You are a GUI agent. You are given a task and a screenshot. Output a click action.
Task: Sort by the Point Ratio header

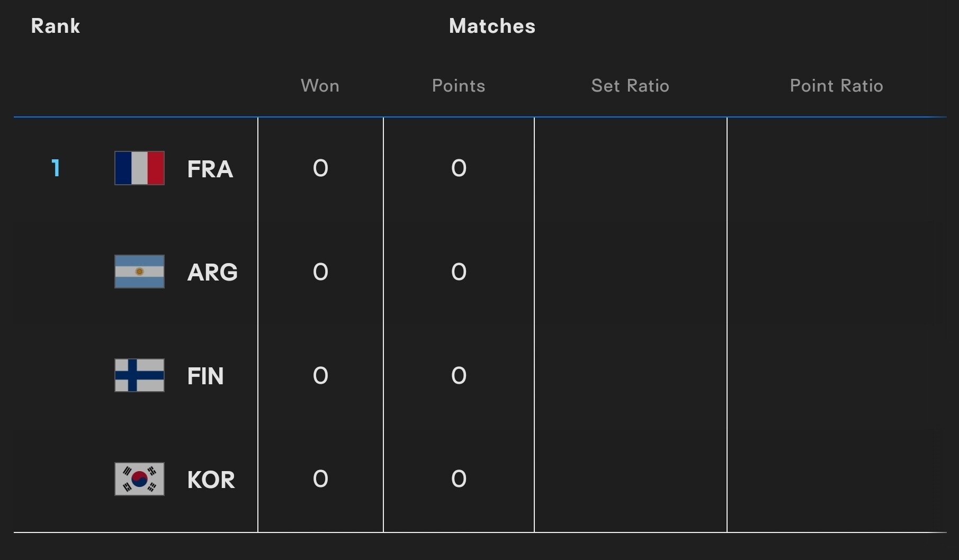click(x=837, y=86)
